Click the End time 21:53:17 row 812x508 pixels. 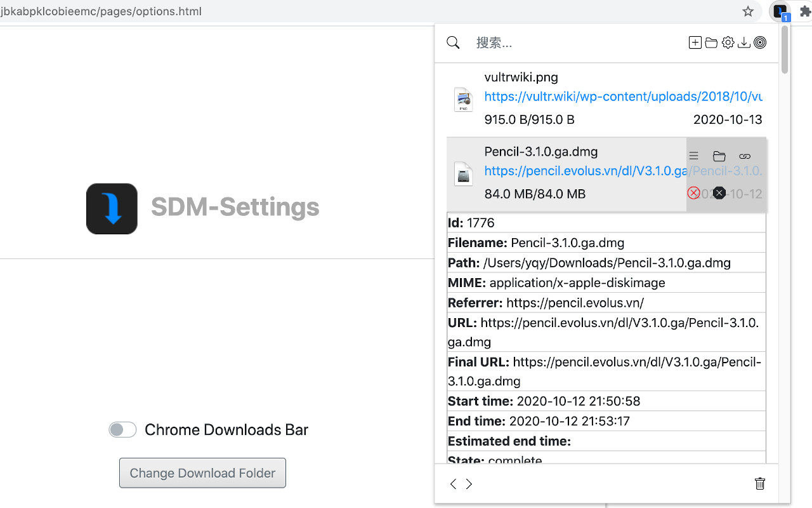[x=606, y=421]
